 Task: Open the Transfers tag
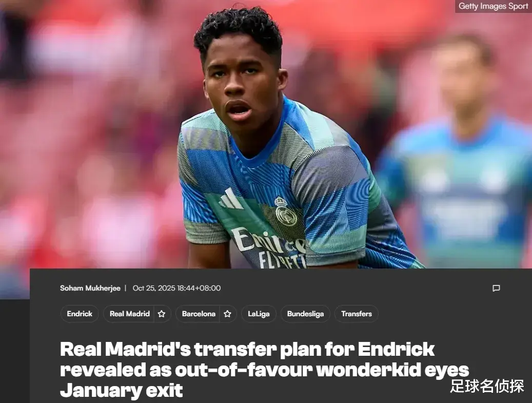point(356,314)
